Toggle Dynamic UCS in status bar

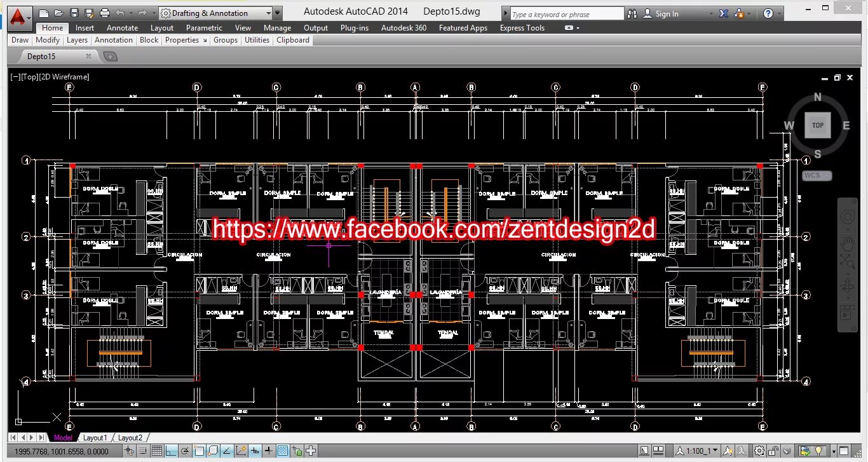click(x=241, y=451)
